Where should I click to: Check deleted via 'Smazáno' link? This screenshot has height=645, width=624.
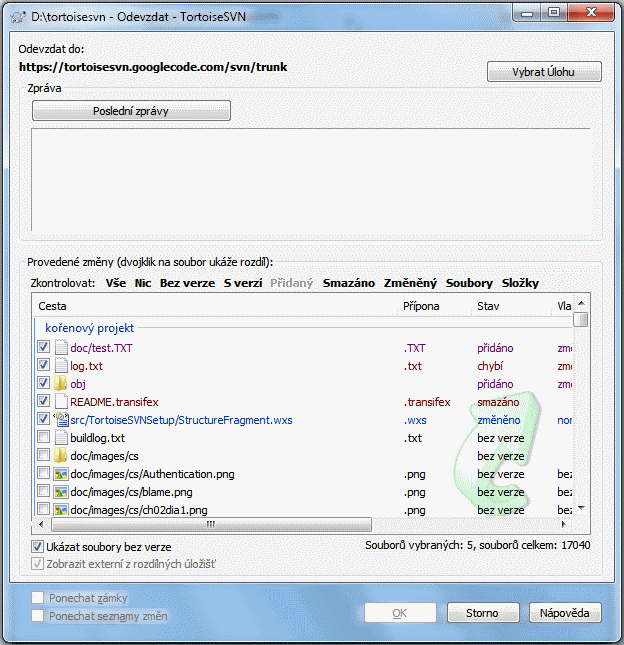tap(348, 283)
